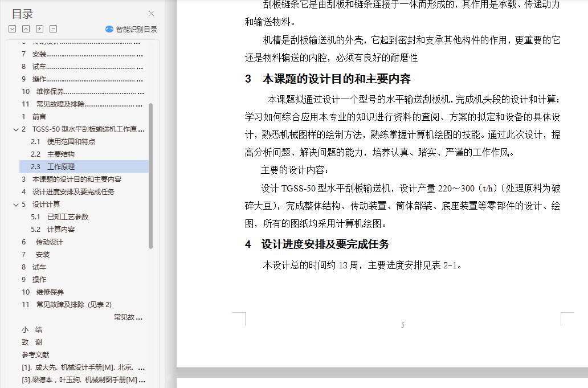This screenshot has width=588, height=388.
Task: Click heading 3 本课题的设计目的和主要内容 in document
Action: (328, 79)
